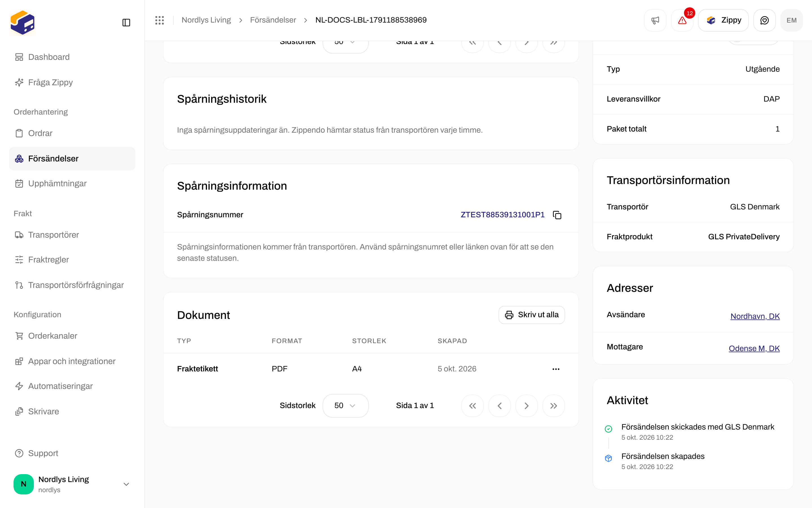Open announcements megaphone icon

coord(655,20)
